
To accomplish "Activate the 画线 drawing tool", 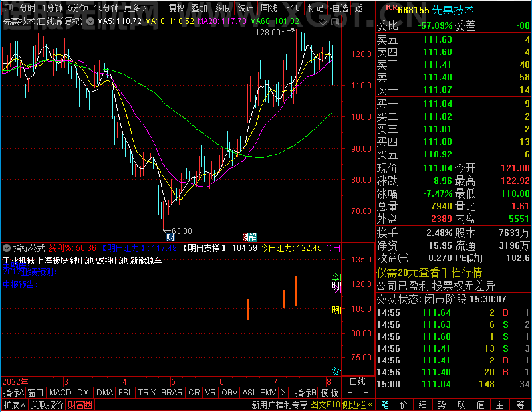I will [269, 8].
